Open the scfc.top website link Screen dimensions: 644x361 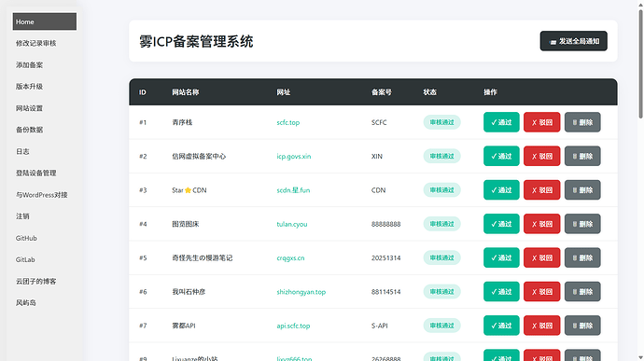tap(287, 122)
